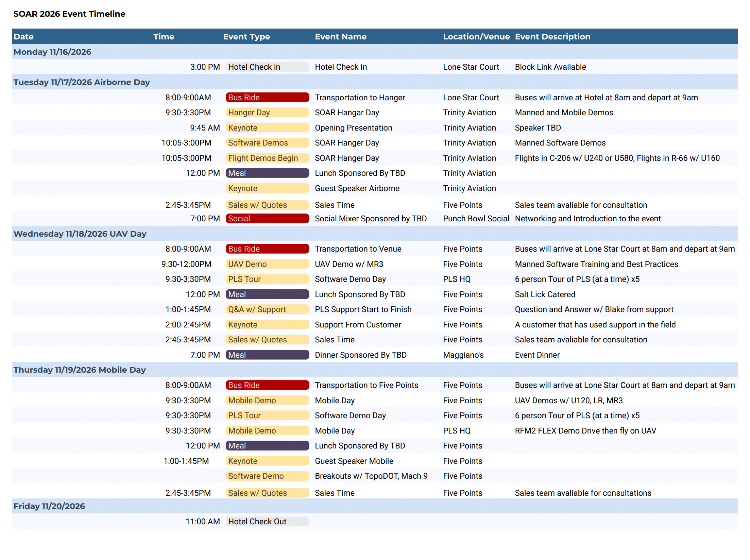The image size is (750, 560).
Task: Select "Breakouts w/ TopoDOT, Mach 9" event name
Action: [371, 476]
